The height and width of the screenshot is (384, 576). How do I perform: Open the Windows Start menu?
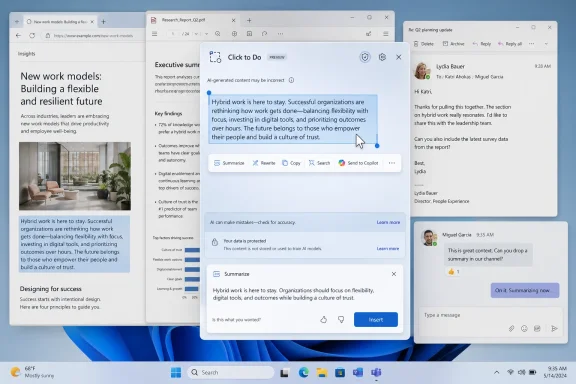click(176, 373)
